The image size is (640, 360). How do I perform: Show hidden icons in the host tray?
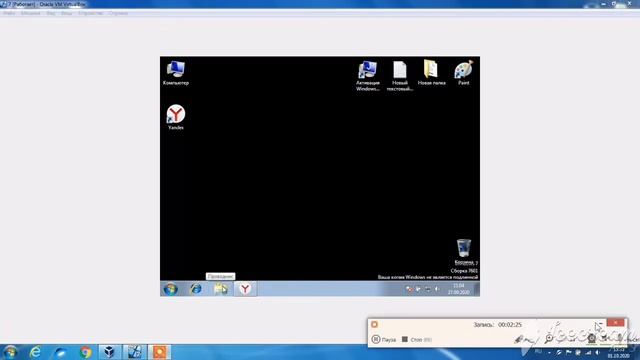[549, 352]
